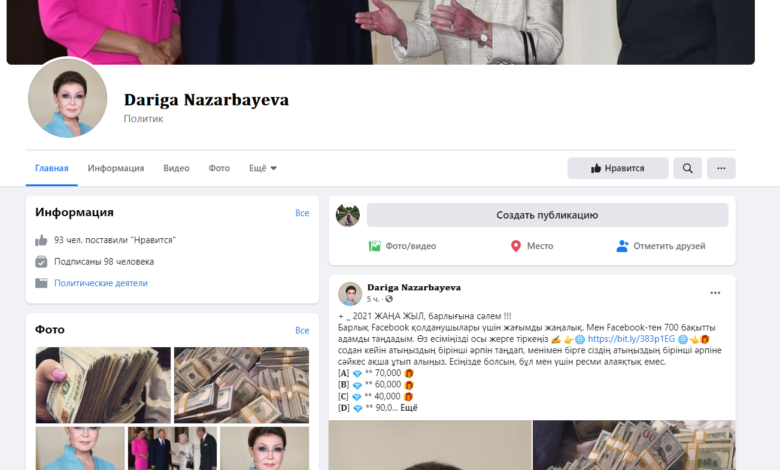Open the Видео tab

click(176, 168)
